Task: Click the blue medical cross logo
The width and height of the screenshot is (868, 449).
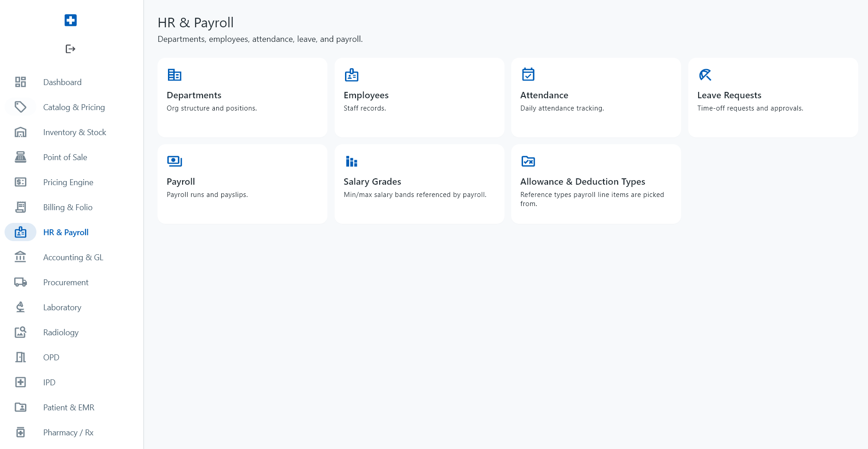Action: 71,20
